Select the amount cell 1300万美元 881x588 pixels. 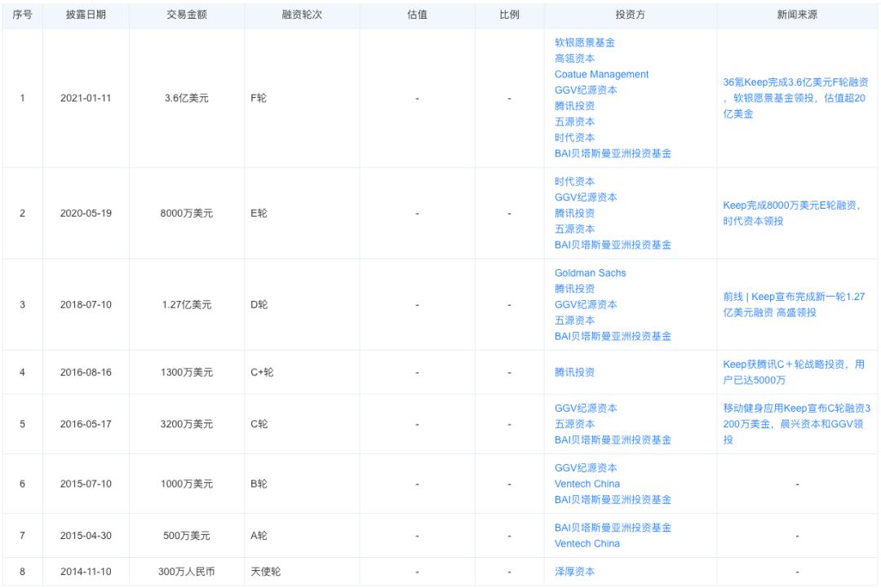click(187, 373)
